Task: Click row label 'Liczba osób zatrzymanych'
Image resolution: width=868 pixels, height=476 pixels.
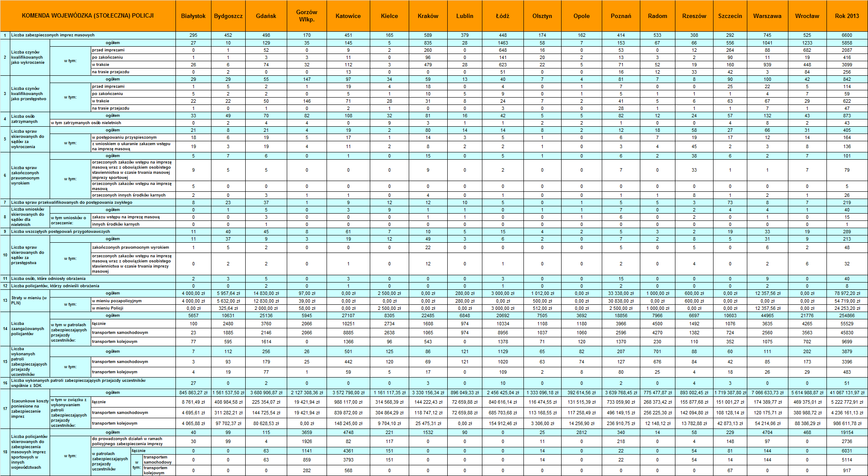Action: [30, 119]
